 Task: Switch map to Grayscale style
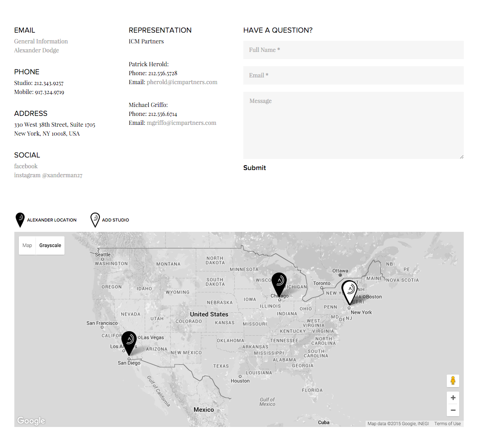50,246
